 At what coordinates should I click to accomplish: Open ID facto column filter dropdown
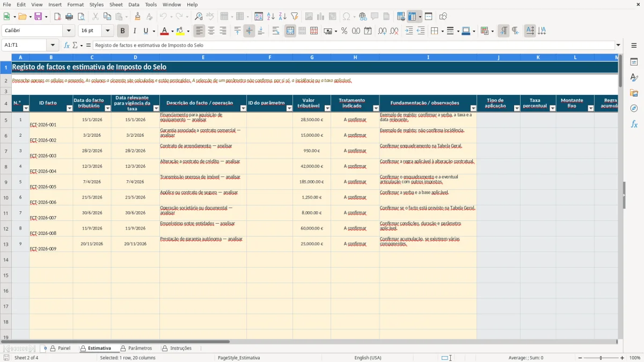[x=69, y=108]
